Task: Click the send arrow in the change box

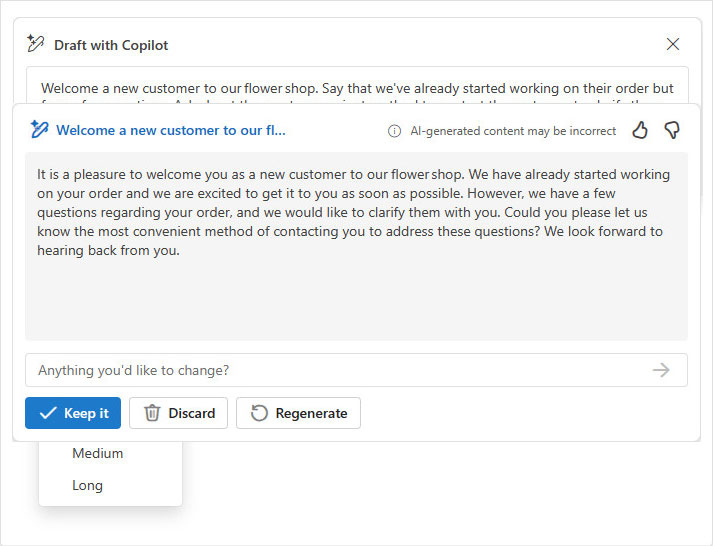Action: click(x=661, y=370)
